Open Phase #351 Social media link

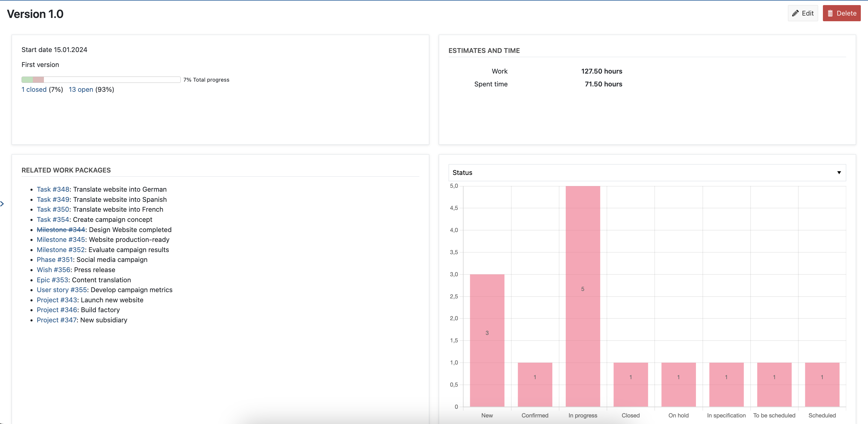[55, 260]
